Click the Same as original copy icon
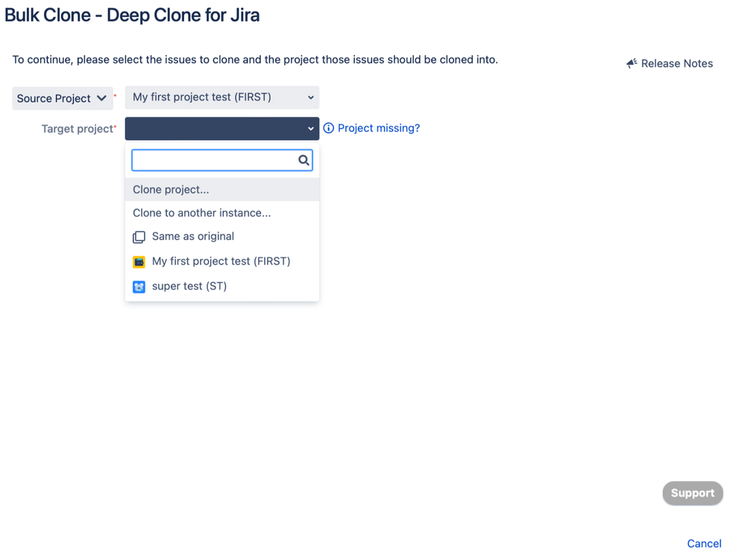This screenshot has width=745, height=560. pyautogui.click(x=139, y=237)
